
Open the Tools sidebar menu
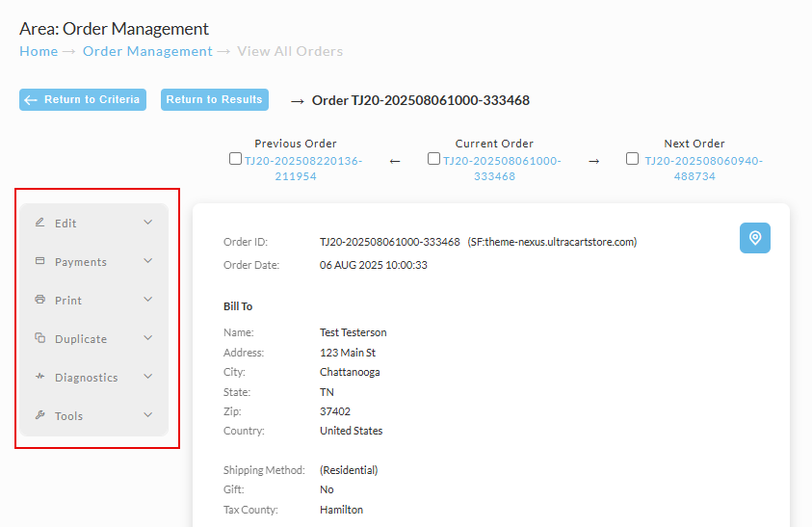coord(94,415)
